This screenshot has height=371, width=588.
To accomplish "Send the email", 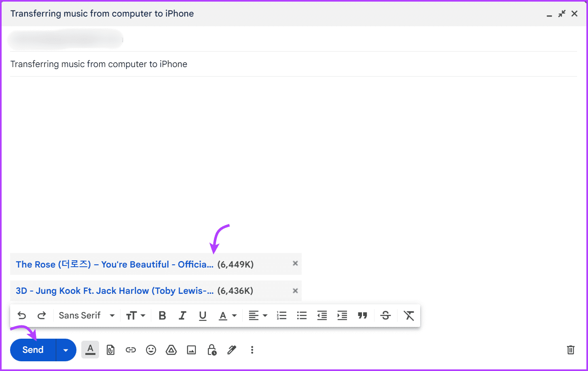I will click(32, 350).
